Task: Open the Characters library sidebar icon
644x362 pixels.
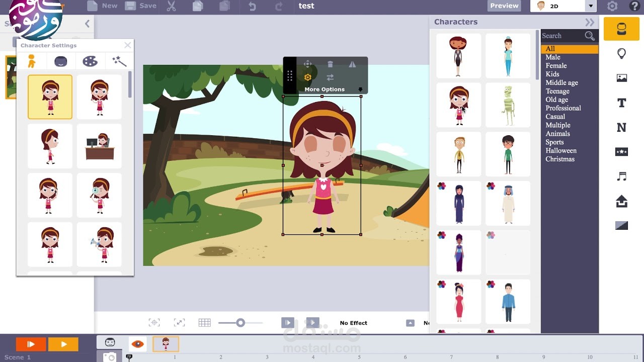Action: (x=621, y=29)
